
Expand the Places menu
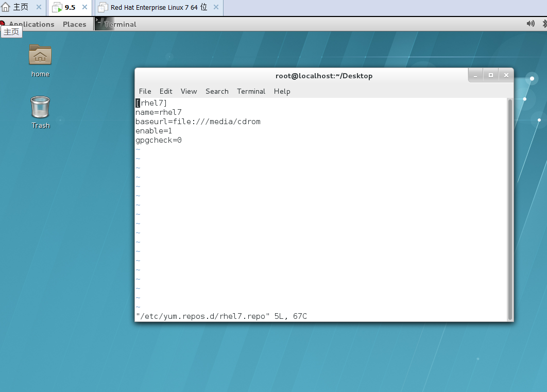pos(74,24)
